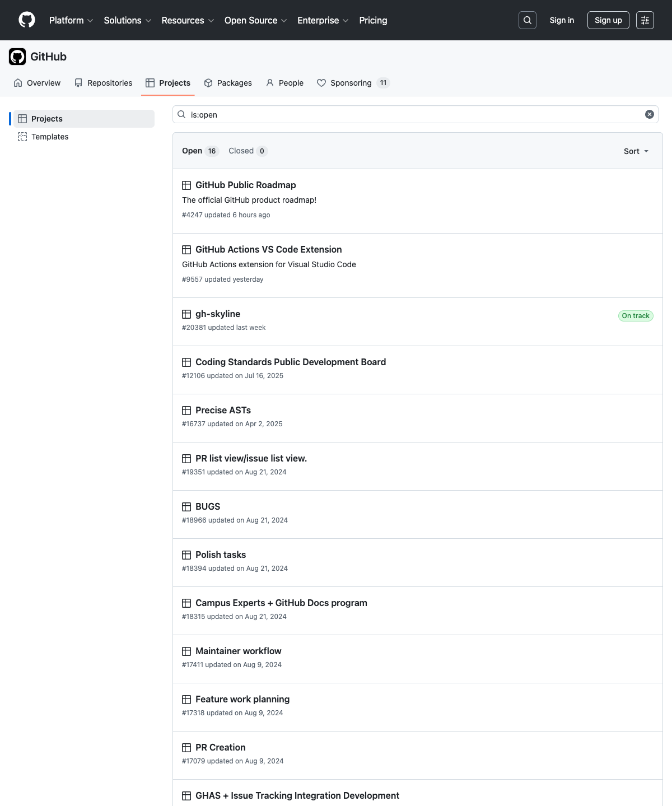Open the People tab
This screenshot has height=806, width=672.
[x=284, y=83]
